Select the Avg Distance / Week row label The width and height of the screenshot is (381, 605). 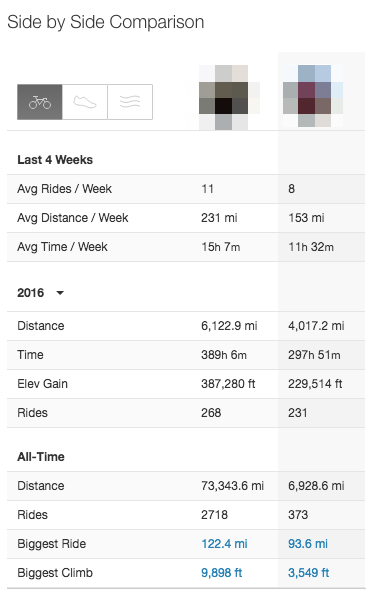point(73,218)
